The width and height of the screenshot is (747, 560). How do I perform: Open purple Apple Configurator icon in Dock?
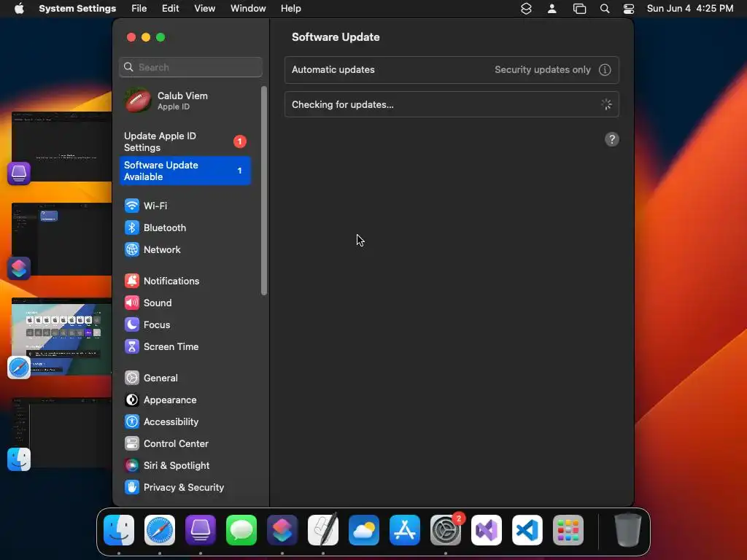[x=201, y=530]
